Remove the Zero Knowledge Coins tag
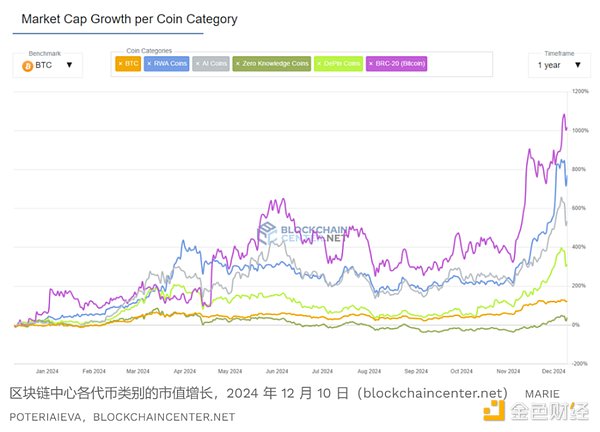 point(237,64)
